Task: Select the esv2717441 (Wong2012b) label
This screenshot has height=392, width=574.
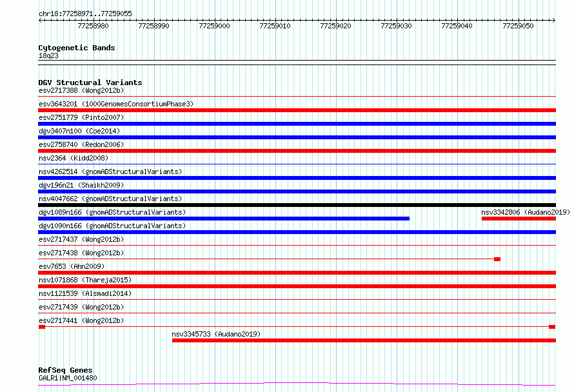Action: 81,320
